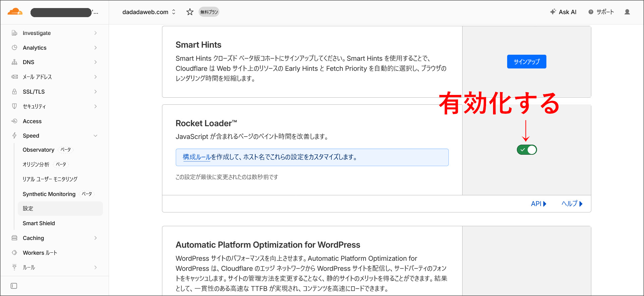Click the Ask AI sparkle icon

point(553,12)
